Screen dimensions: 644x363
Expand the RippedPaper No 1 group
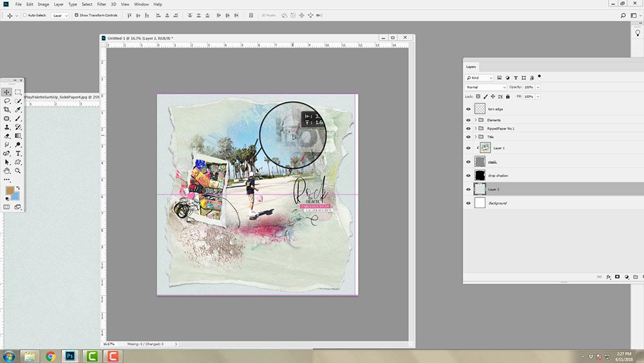point(476,129)
